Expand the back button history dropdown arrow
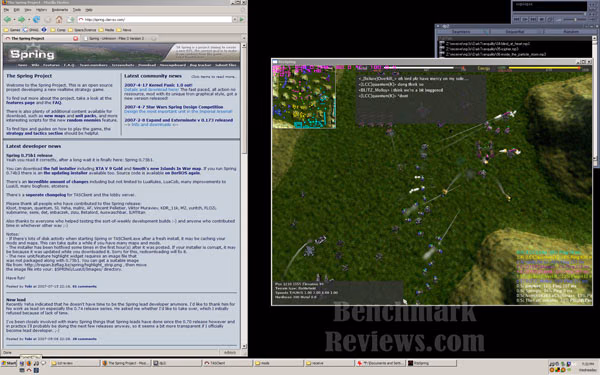 tap(14, 19)
